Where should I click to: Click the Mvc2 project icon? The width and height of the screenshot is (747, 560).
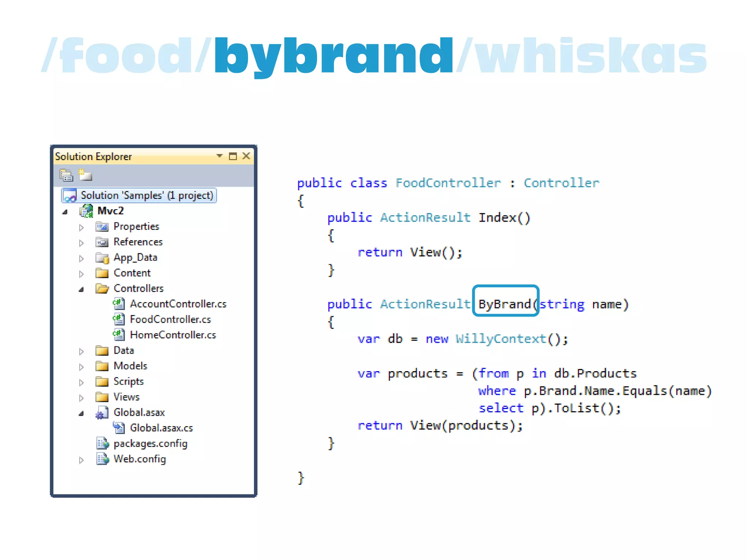(x=86, y=211)
